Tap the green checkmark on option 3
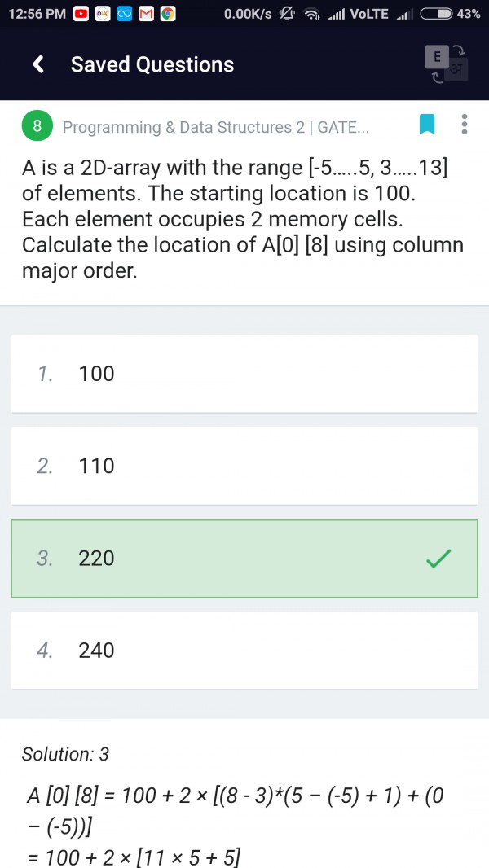Viewport: 489px width, 868px height. [x=438, y=559]
